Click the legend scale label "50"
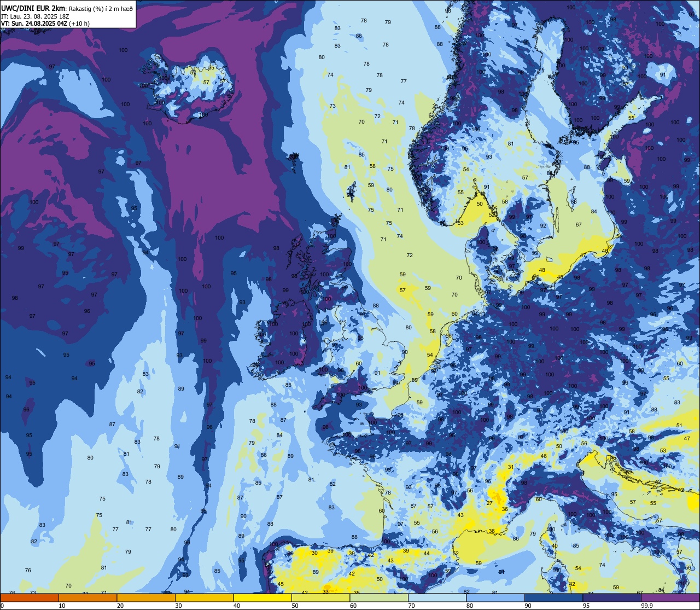The width and height of the screenshot is (700, 610). [x=295, y=606]
